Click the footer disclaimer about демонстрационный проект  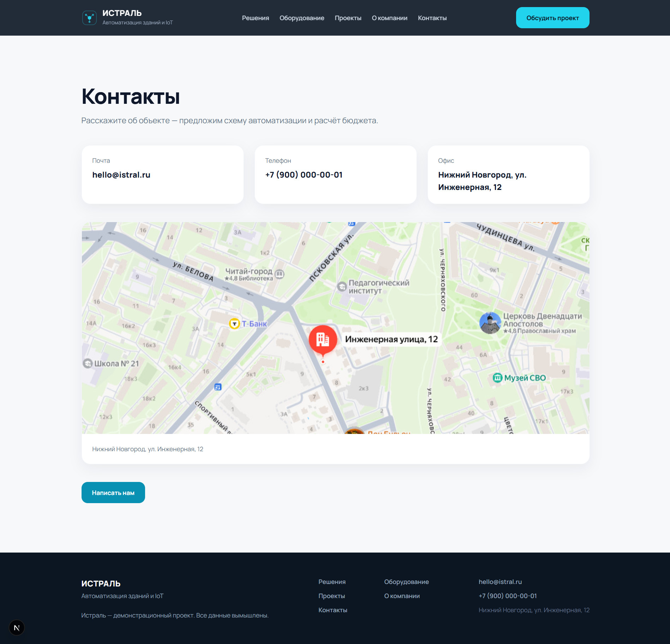coord(175,615)
